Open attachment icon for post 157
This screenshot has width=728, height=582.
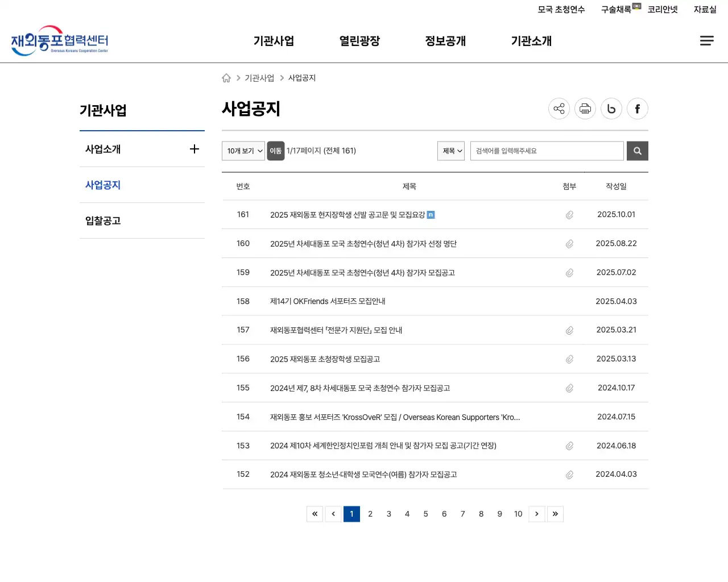point(569,330)
